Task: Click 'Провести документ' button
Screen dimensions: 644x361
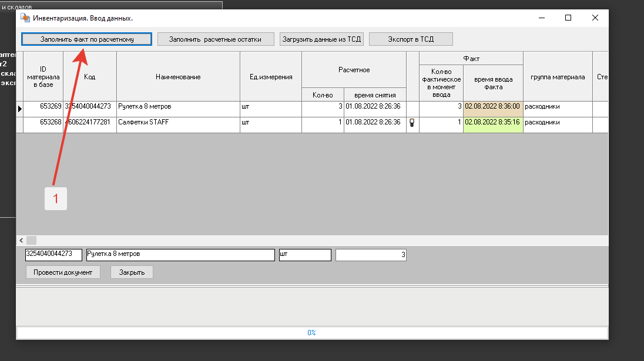Action: (63, 272)
